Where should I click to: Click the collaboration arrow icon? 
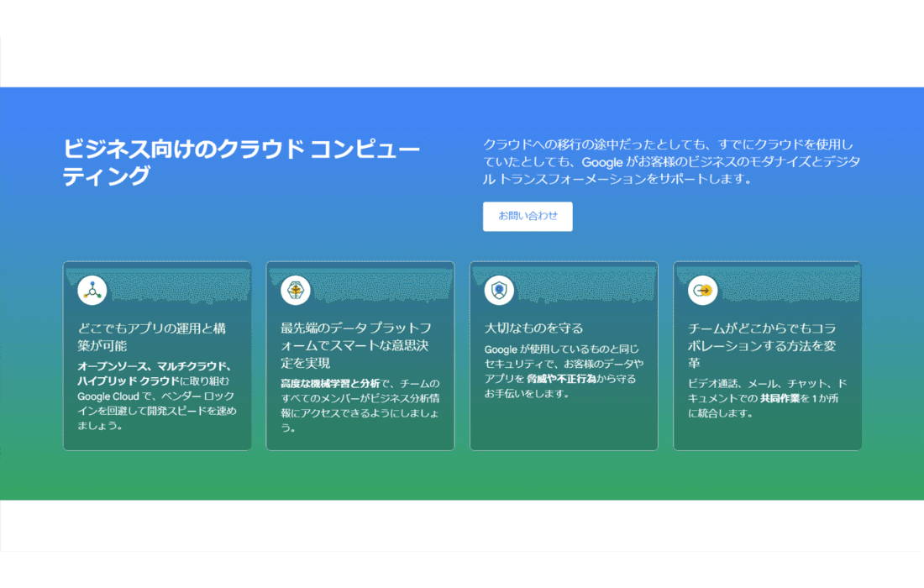702,291
